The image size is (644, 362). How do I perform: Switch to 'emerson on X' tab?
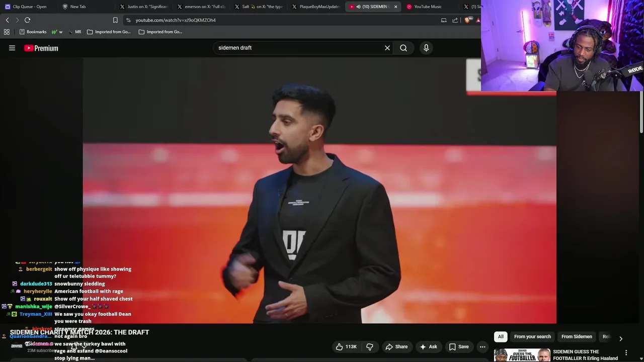click(x=201, y=7)
